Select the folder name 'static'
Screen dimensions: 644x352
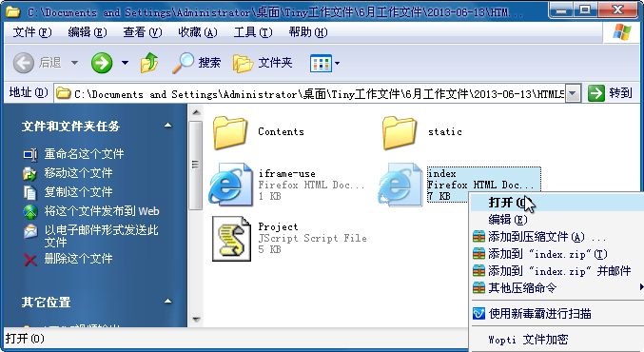pyautogui.click(x=445, y=132)
